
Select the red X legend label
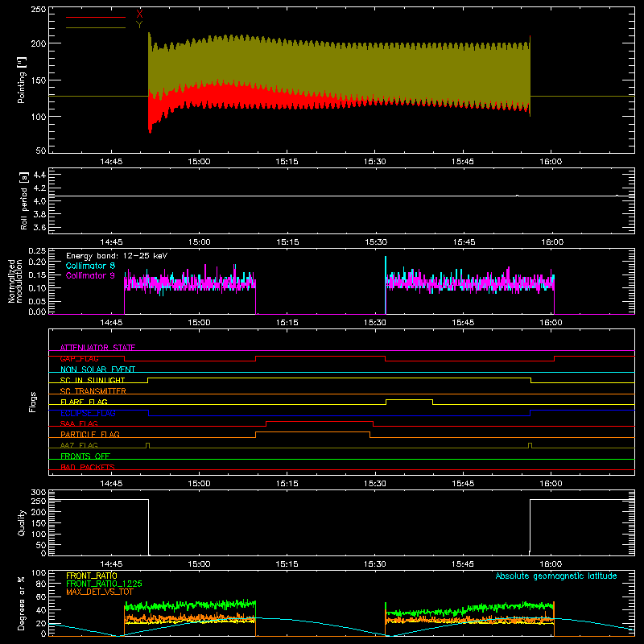point(139,14)
